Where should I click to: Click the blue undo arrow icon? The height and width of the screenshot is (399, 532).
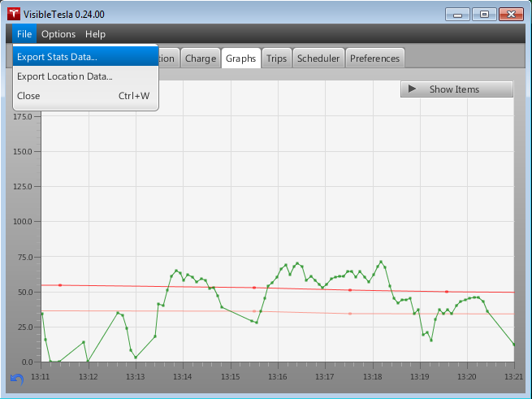[16, 379]
